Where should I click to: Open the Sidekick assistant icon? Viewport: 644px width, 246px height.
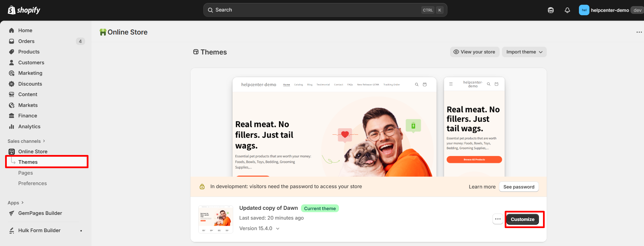[x=551, y=10]
